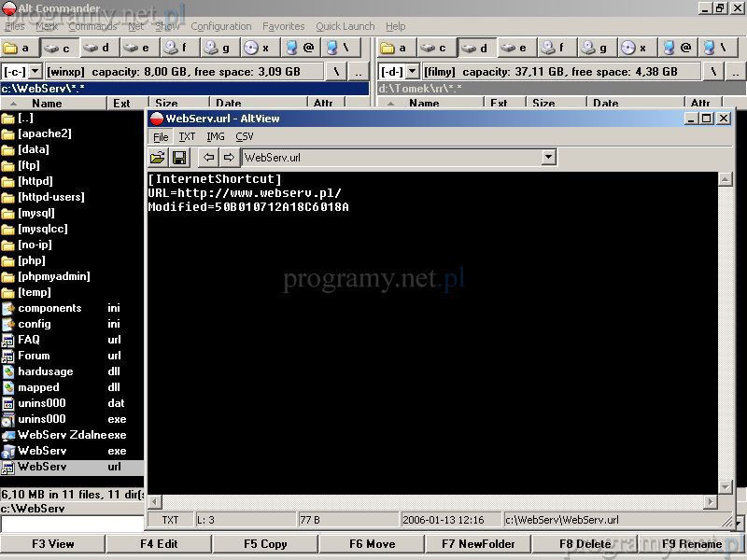Open the TXT menu in AltView
747x560 pixels.
187,136
